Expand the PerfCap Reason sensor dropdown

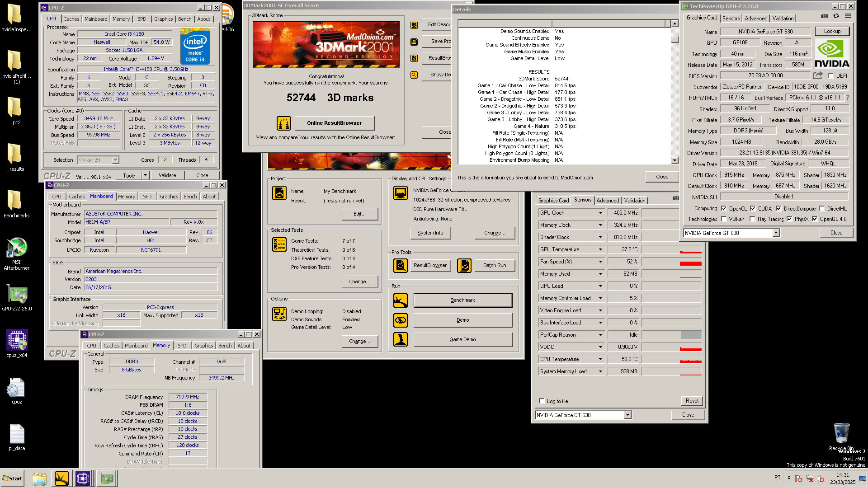point(600,335)
